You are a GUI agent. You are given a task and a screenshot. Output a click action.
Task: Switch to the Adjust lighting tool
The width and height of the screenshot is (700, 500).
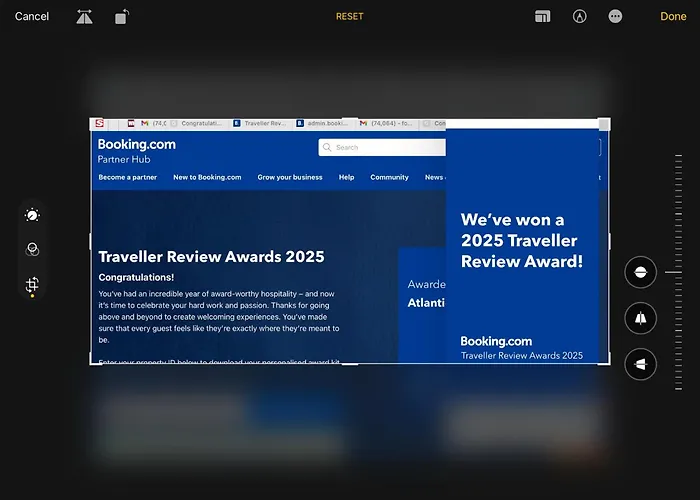pos(32,215)
